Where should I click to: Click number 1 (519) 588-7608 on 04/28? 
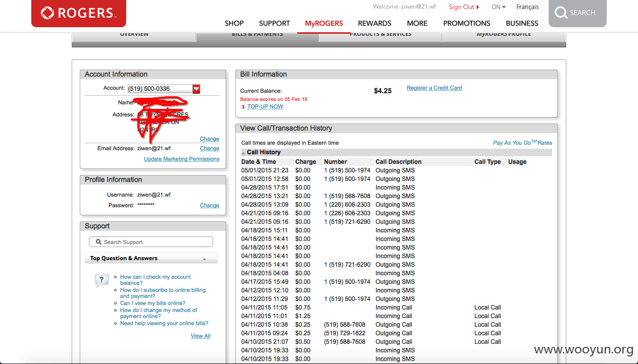tap(347, 196)
